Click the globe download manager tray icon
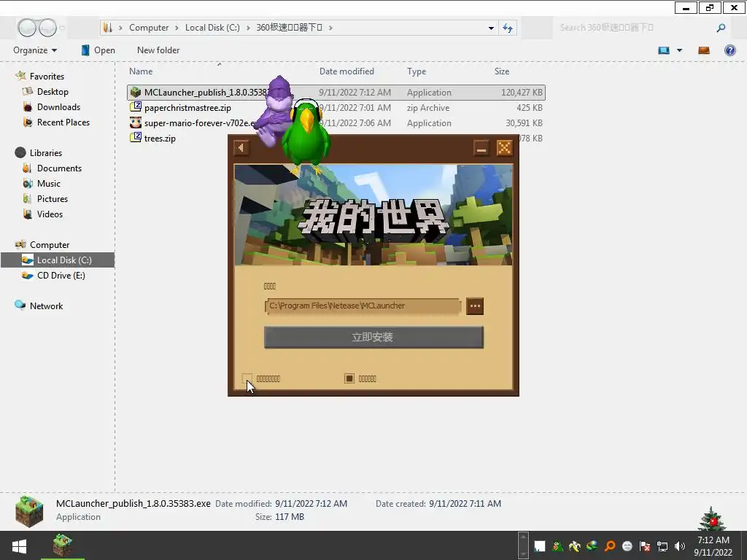747x560 pixels. [x=592, y=546]
